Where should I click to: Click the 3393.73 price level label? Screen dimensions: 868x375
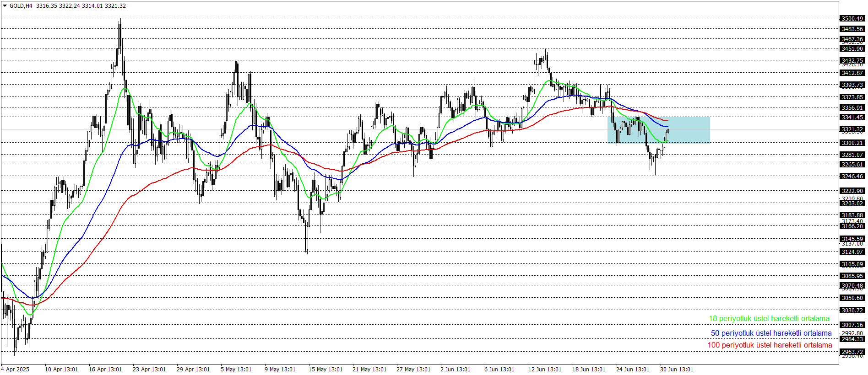[852, 85]
